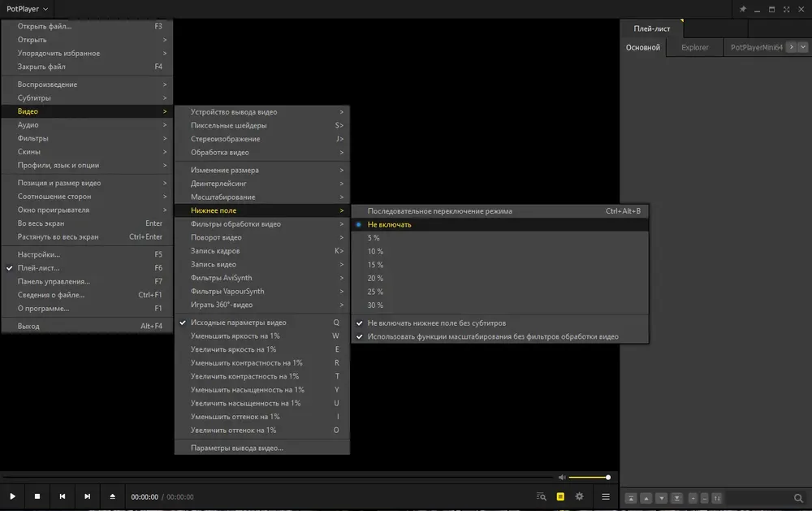Adjust the yellow volume slider
This screenshot has height=511, width=812.
[x=590, y=478]
